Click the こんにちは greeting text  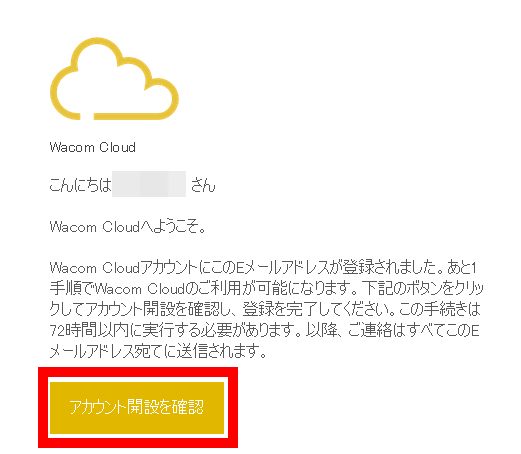point(80,185)
